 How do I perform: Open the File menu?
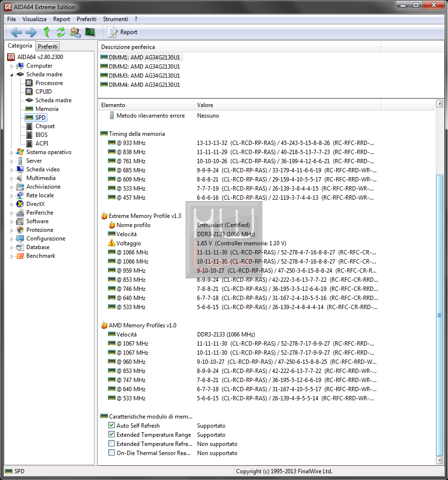point(12,19)
